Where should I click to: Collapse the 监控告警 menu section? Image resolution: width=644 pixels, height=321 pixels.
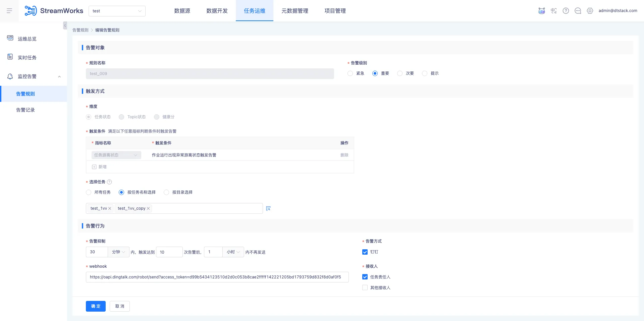(59, 77)
